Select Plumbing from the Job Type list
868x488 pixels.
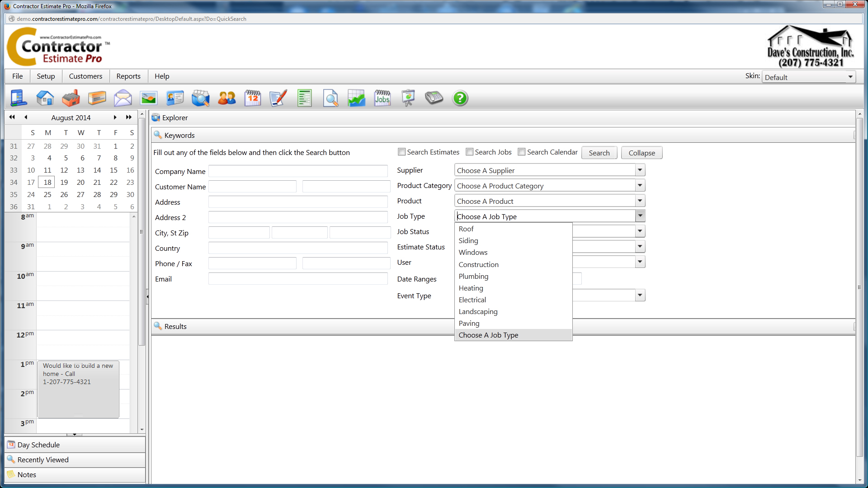coord(473,276)
